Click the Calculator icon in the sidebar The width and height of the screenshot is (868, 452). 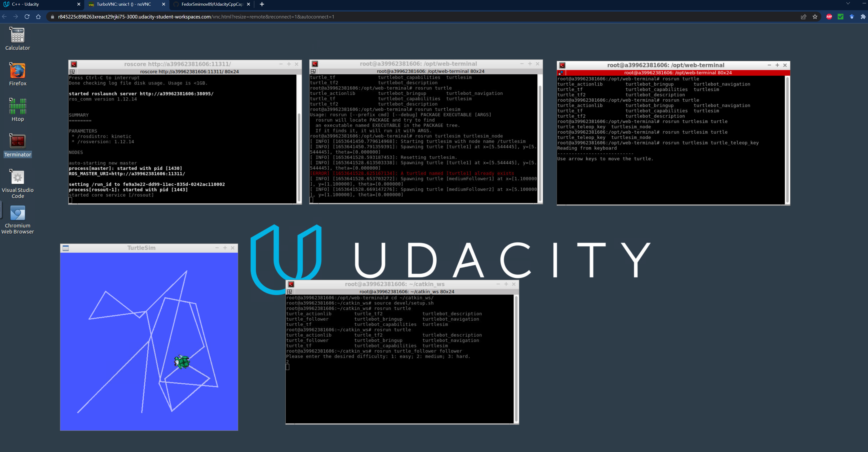tap(17, 35)
